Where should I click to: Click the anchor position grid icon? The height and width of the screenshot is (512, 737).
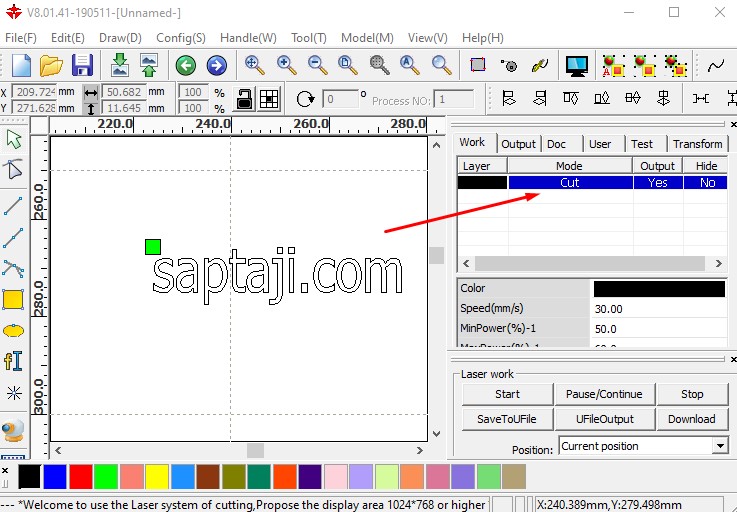(x=269, y=98)
